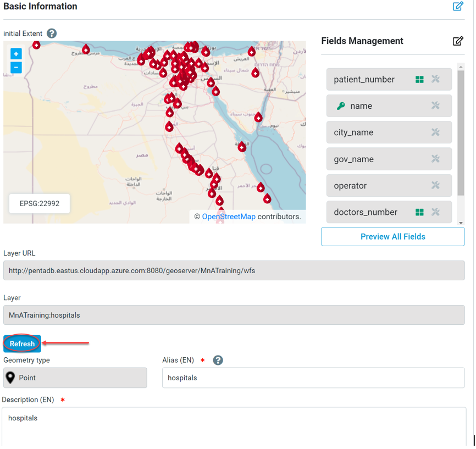Click the tools icon for gov_name field

tap(435, 159)
